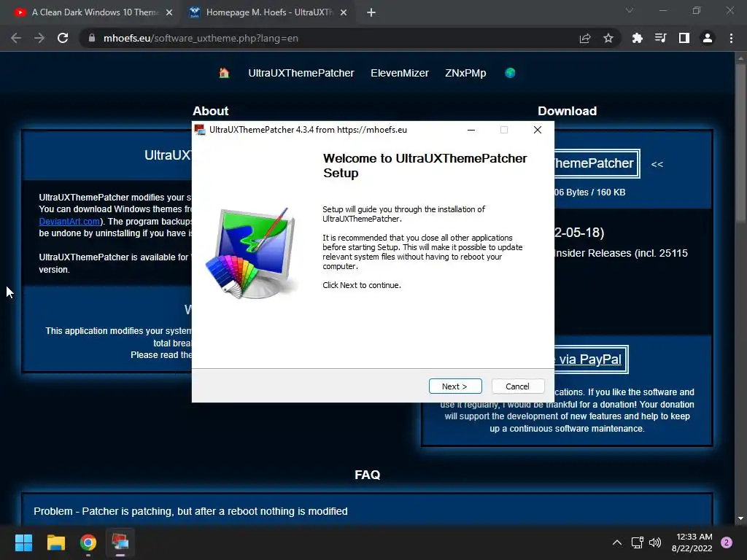Open Chrome three-dot menu

(731, 38)
